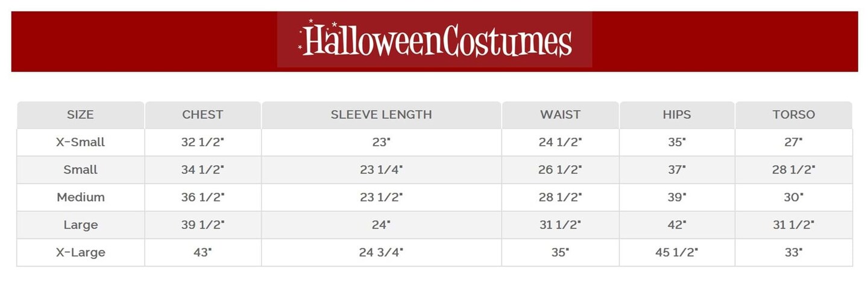
Task: Click the Medium waist value 28 1/2"
Action: [x=560, y=197]
